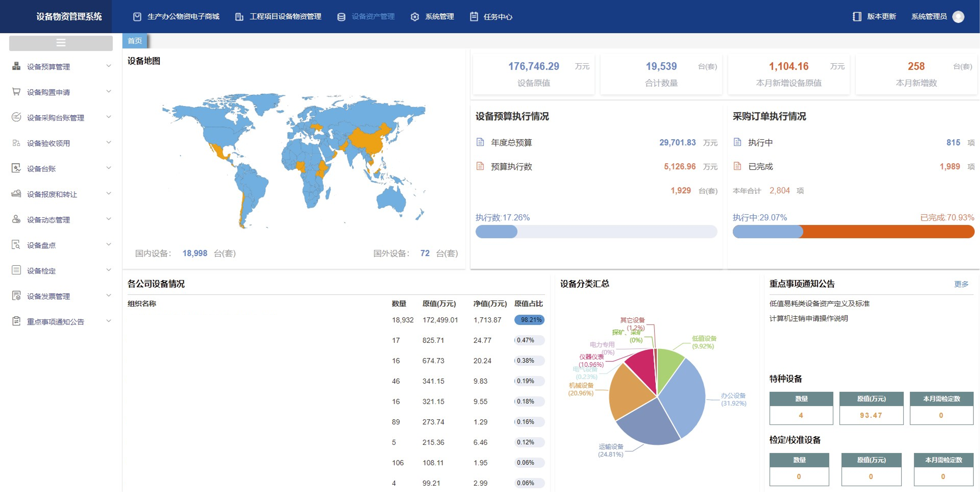Collapse sidebar with the hamburger menu button
This screenshot has height=492, width=980.
click(x=61, y=43)
